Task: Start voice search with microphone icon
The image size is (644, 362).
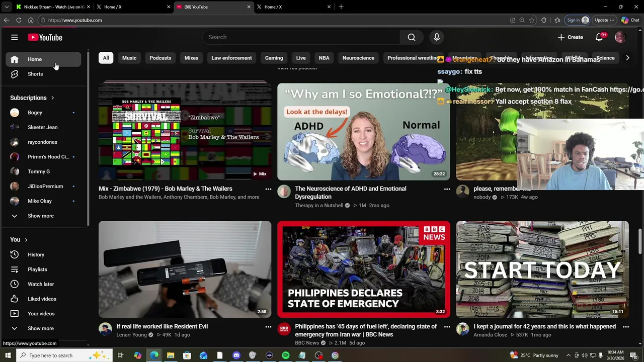Action: pos(437,37)
